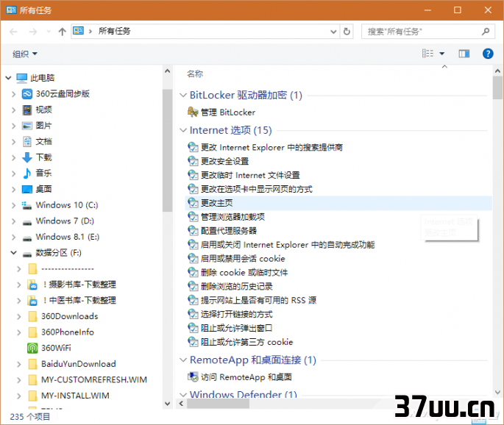Image resolution: width=504 pixels, height=425 pixels.
Task: Expand address bar history dropdown
Action: 333,32
